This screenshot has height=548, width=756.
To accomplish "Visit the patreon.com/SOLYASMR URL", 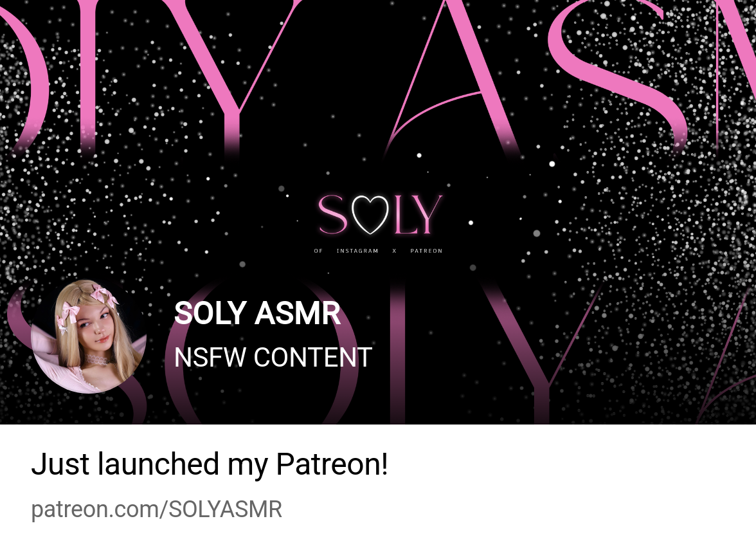I will [x=157, y=509].
